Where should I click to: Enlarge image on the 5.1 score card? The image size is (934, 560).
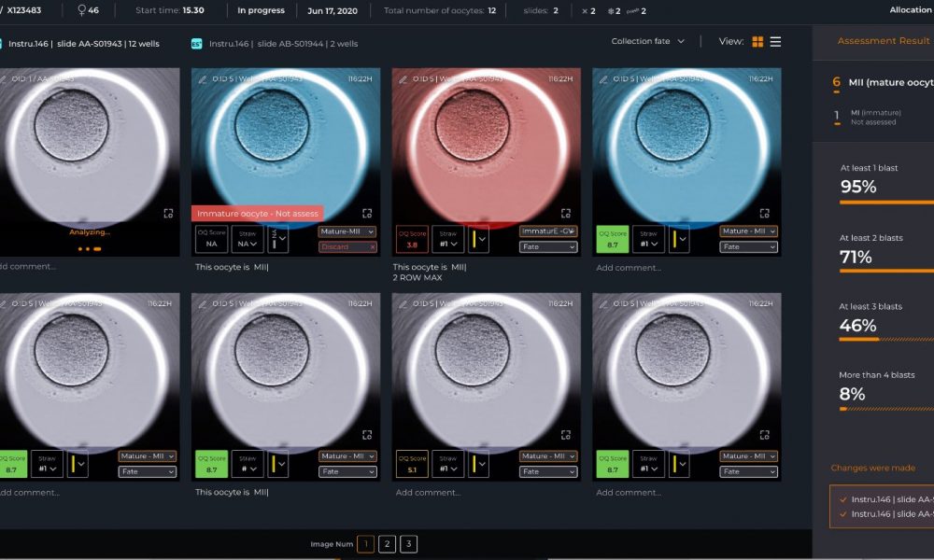(x=566, y=435)
